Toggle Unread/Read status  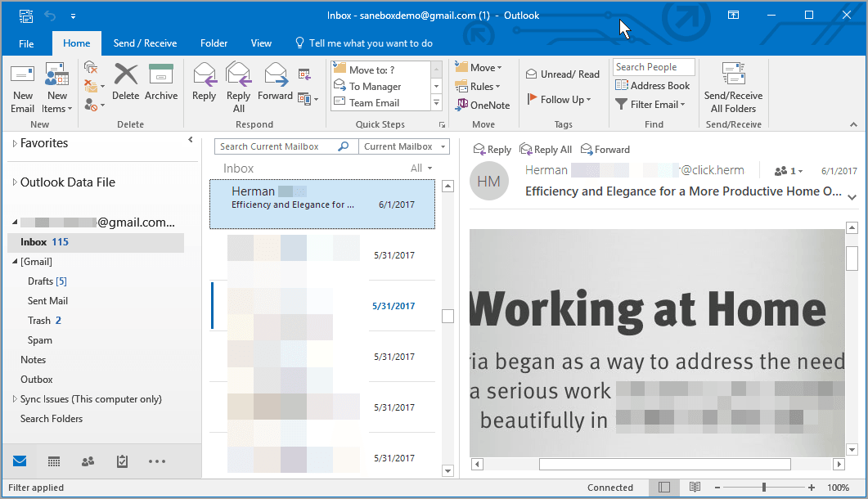pyautogui.click(x=562, y=74)
